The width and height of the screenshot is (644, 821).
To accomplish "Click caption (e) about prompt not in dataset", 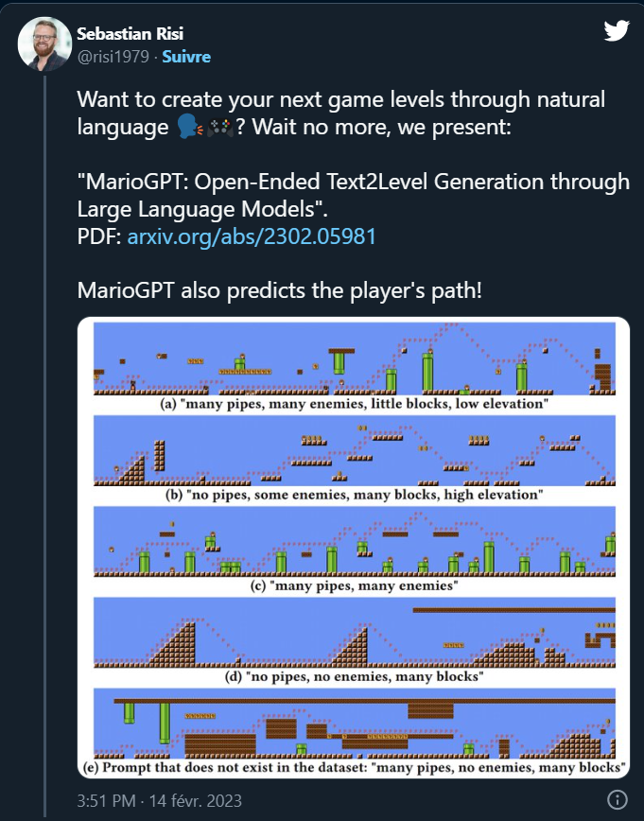I will tap(354, 769).
